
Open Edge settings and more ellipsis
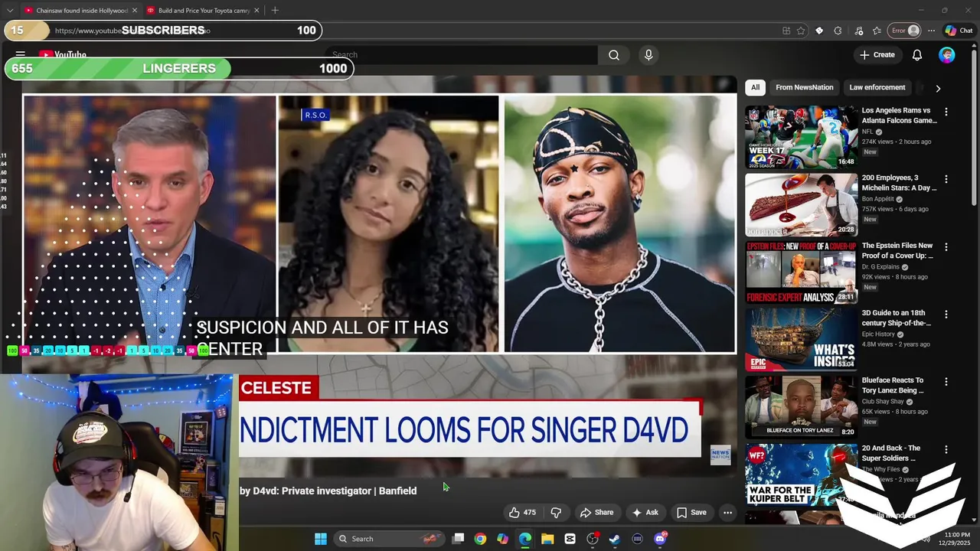[x=931, y=31]
